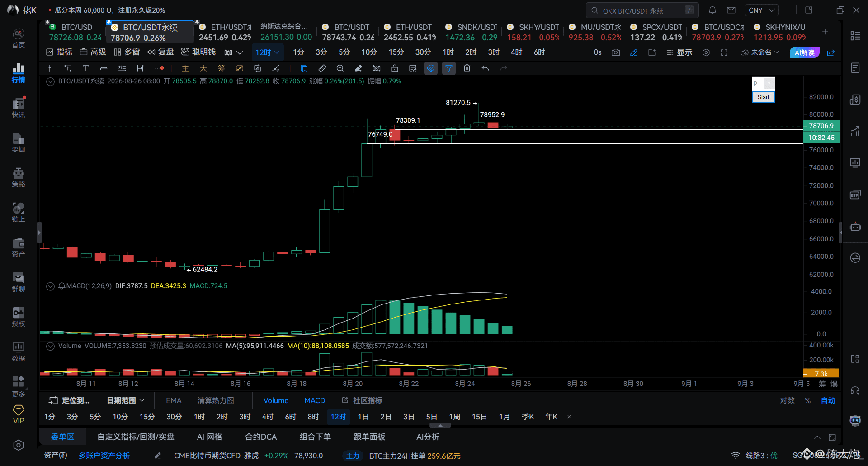The height and width of the screenshot is (466, 868).
Task: Click the trash icon to delete drawings
Action: 467,68
